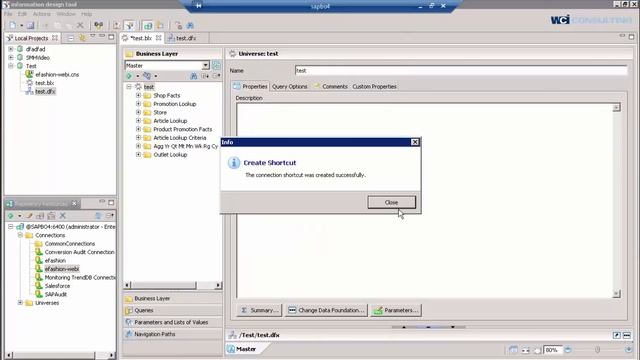Image resolution: width=640 pixels, height=360 pixels.
Task: Open the Window menu
Action: pos(66,14)
